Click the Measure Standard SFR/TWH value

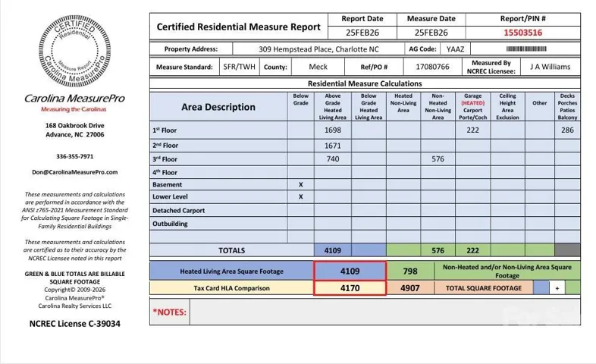point(239,67)
